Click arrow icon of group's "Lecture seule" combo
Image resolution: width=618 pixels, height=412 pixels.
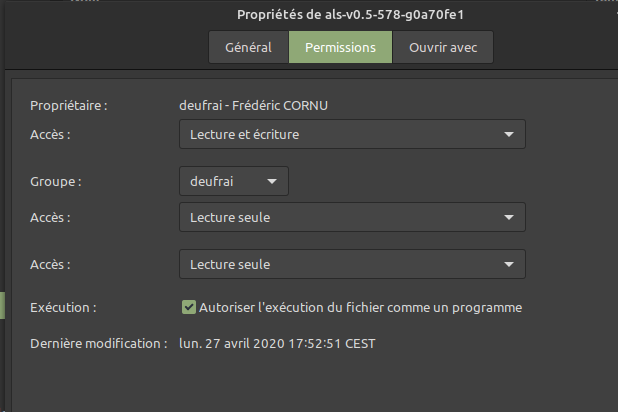[x=509, y=217]
